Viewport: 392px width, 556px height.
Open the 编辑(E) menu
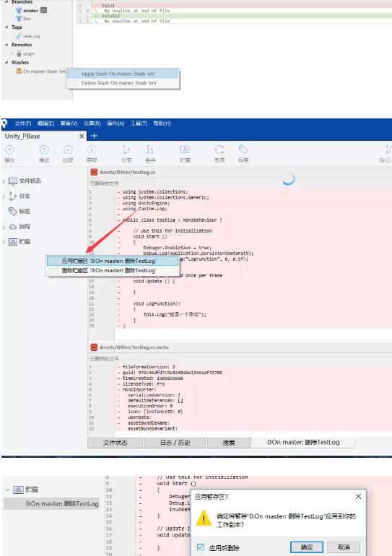(45, 123)
